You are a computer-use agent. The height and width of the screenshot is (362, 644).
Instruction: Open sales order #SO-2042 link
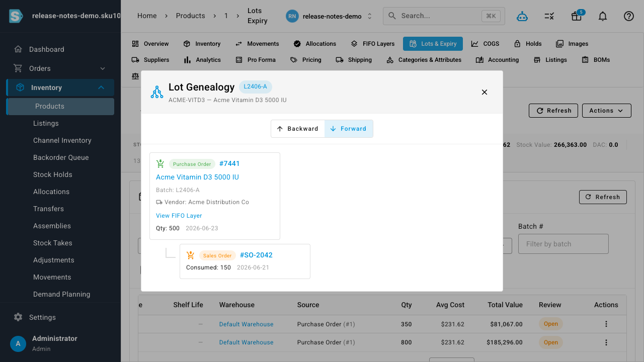click(x=256, y=255)
